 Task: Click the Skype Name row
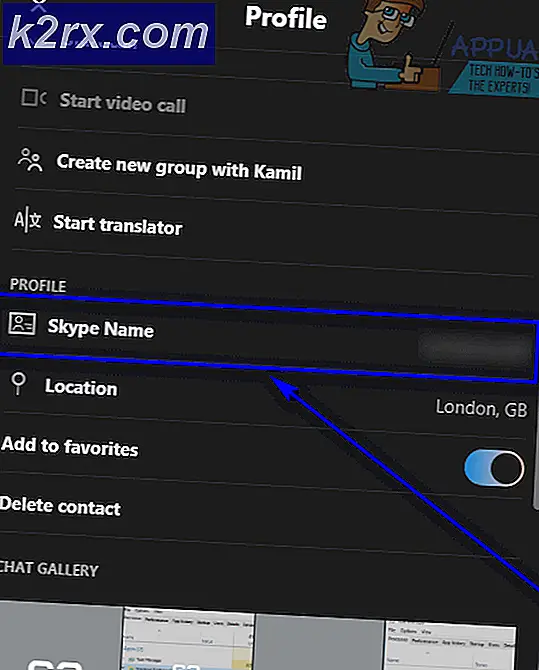pos(268,338)
